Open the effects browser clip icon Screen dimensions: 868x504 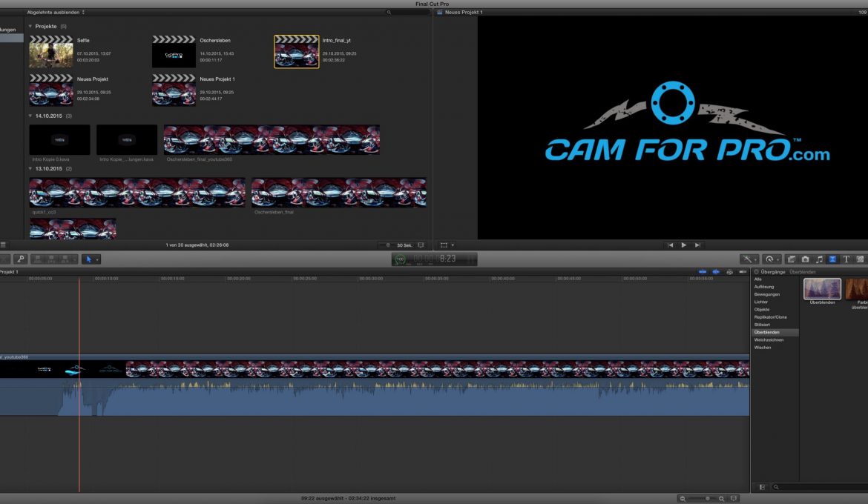[792, 259]
